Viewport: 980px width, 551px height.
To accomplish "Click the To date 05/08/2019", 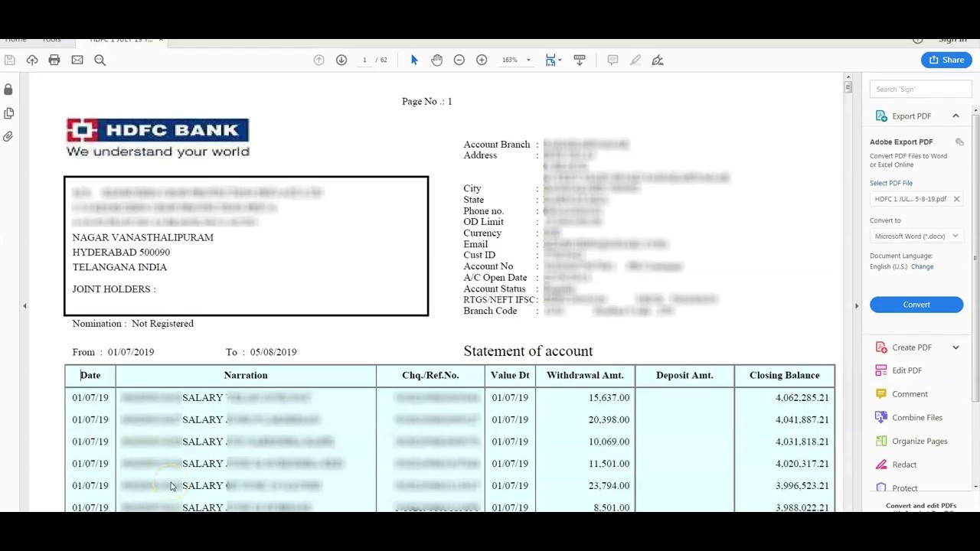I will coord(273,352).
